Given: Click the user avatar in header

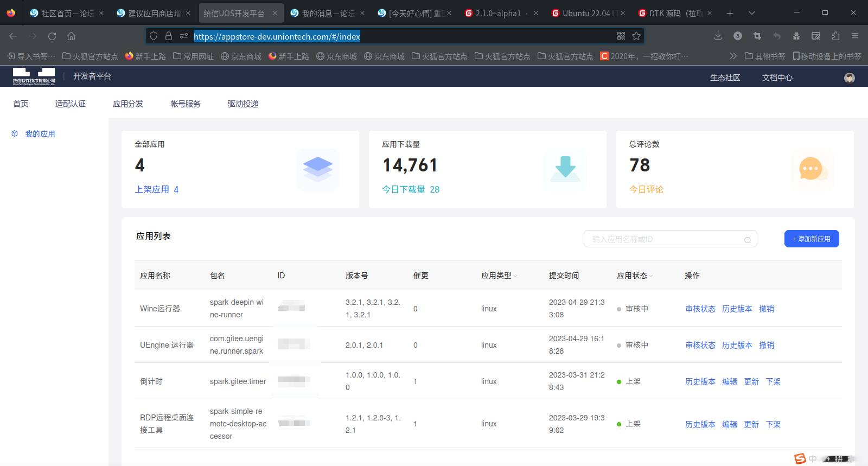Looking at the screenshot, I should point(849,78).
